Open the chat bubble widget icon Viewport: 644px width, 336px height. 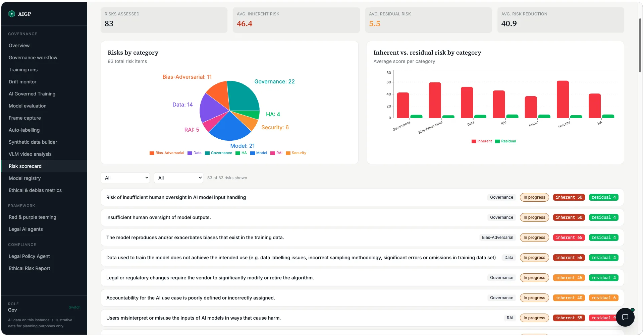point(625,317)
